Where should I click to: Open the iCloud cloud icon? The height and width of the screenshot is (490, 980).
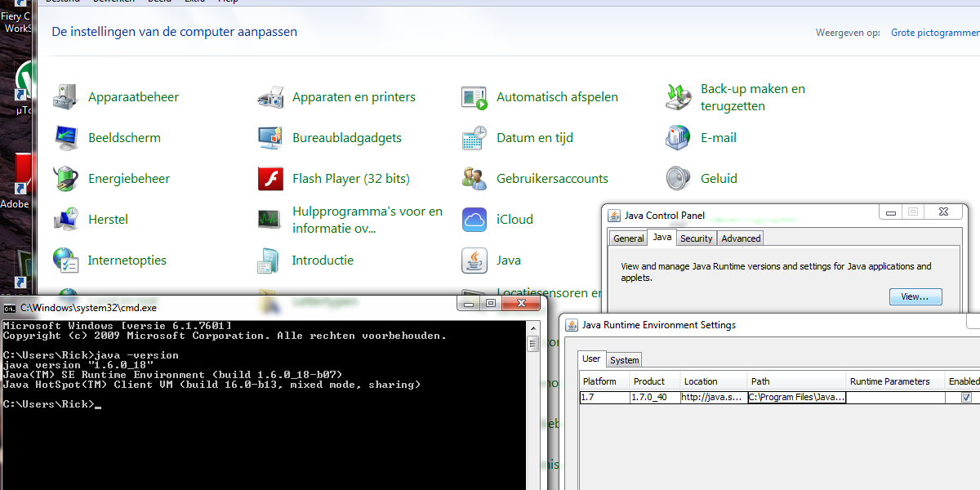pos(474,219)
